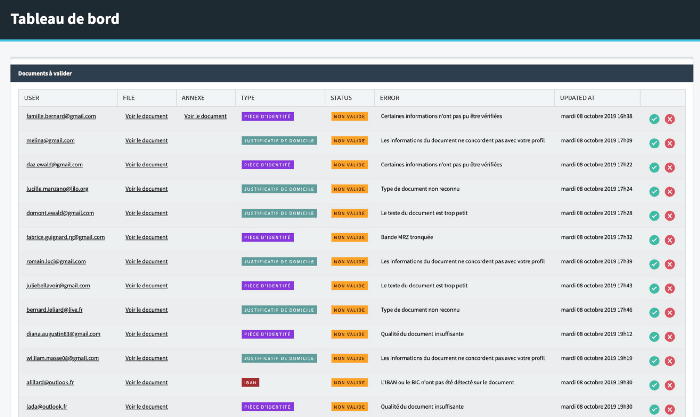Reject the 'Bande MRZ tronquée' document
This screenshot has height=417, width=700.
670,240
